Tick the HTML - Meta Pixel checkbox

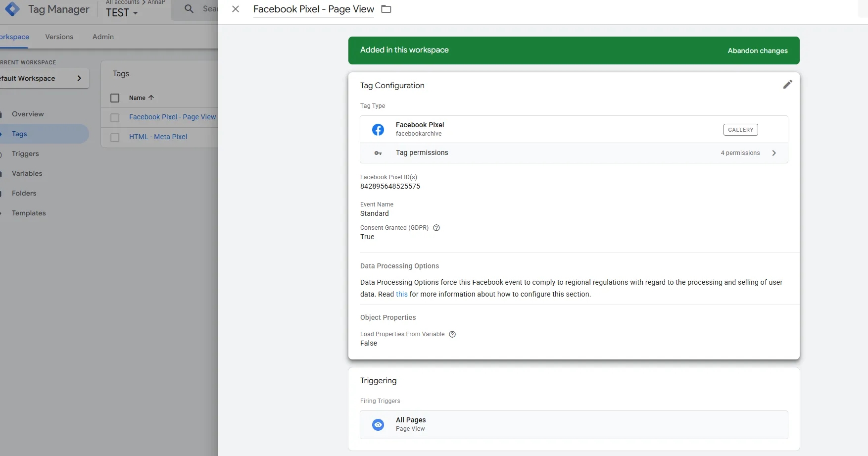click(115, 138)
